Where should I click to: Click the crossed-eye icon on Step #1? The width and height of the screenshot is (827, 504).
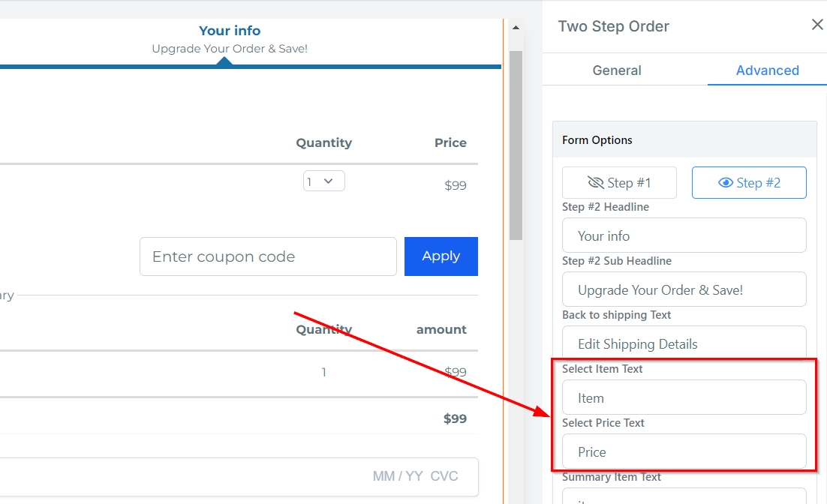(596, 183)
